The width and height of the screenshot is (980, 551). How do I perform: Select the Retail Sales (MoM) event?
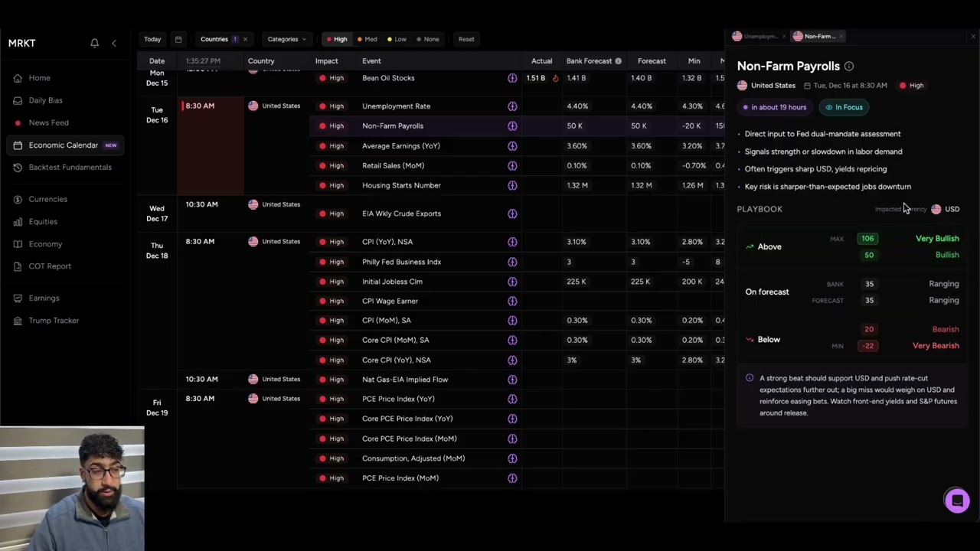(393, 166)
